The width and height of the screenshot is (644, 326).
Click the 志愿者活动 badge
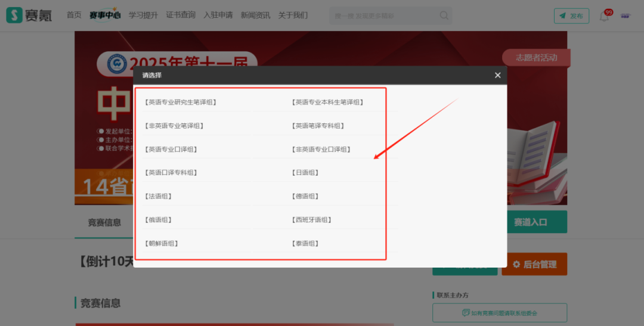coord(537,58)
